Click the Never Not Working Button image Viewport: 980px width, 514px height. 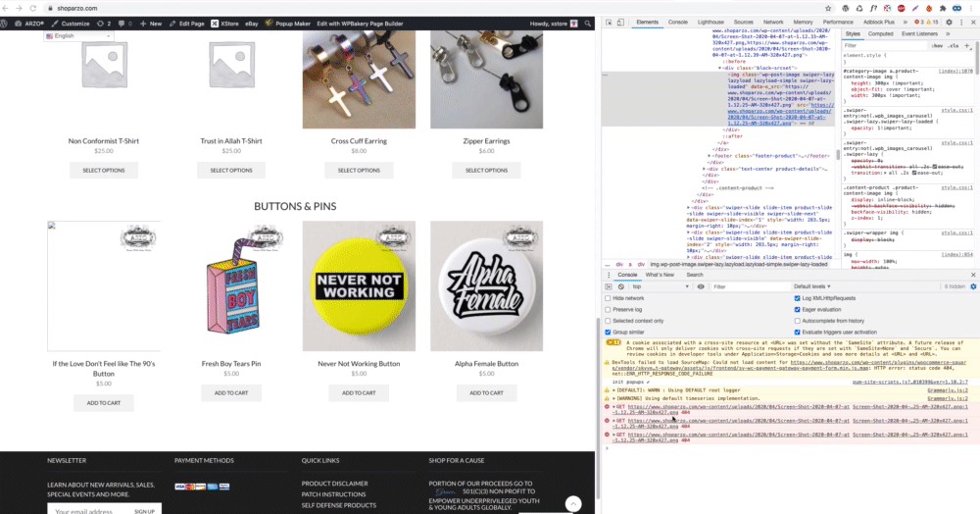[x=359, y=285]
